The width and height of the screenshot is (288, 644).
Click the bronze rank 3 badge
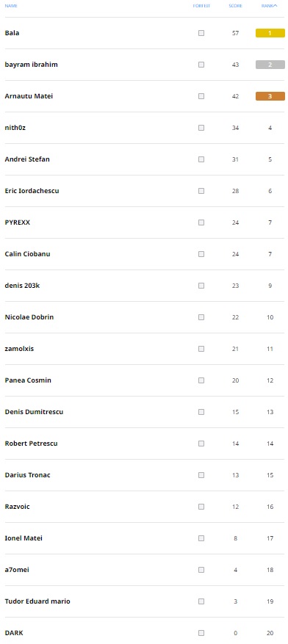tap(270, 96)
